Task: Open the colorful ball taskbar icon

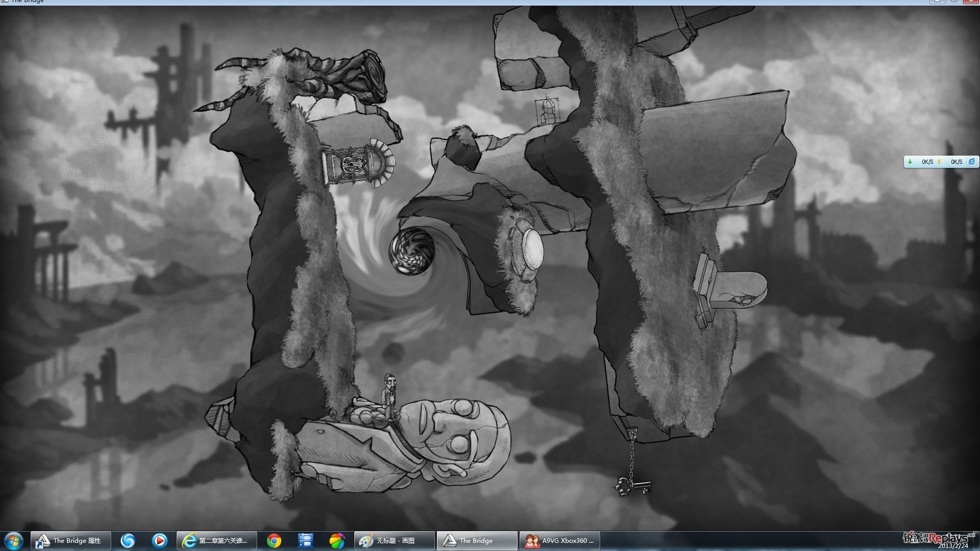Action: 337,541
